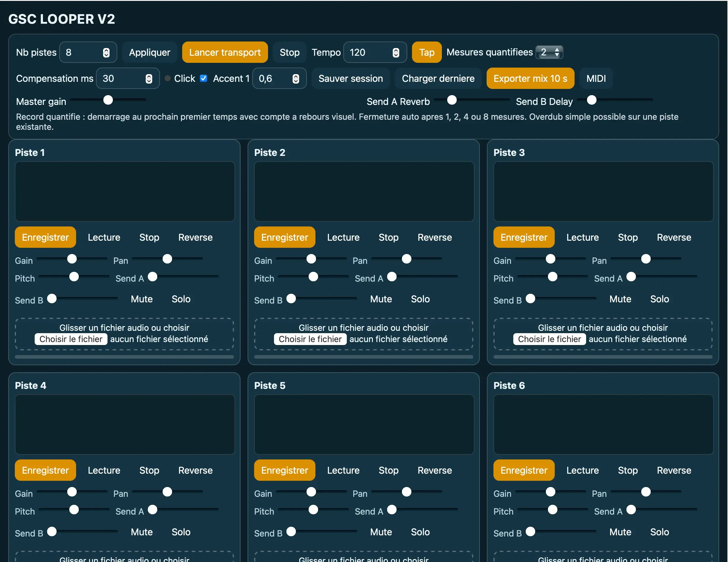Screen dimensions: 728x562
Task: Increase Nb pistes with the stepper
Action: coord(106,50)
